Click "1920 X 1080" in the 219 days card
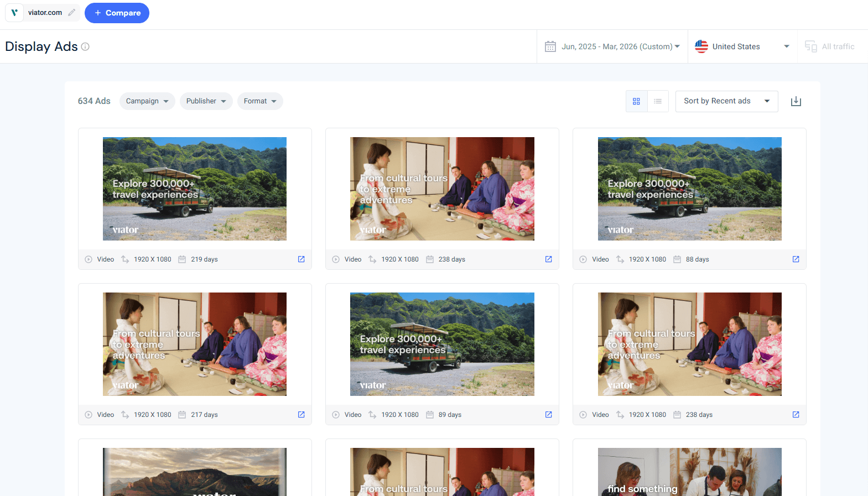Viewport: 868px width, 496px height. tap(153, 259)
